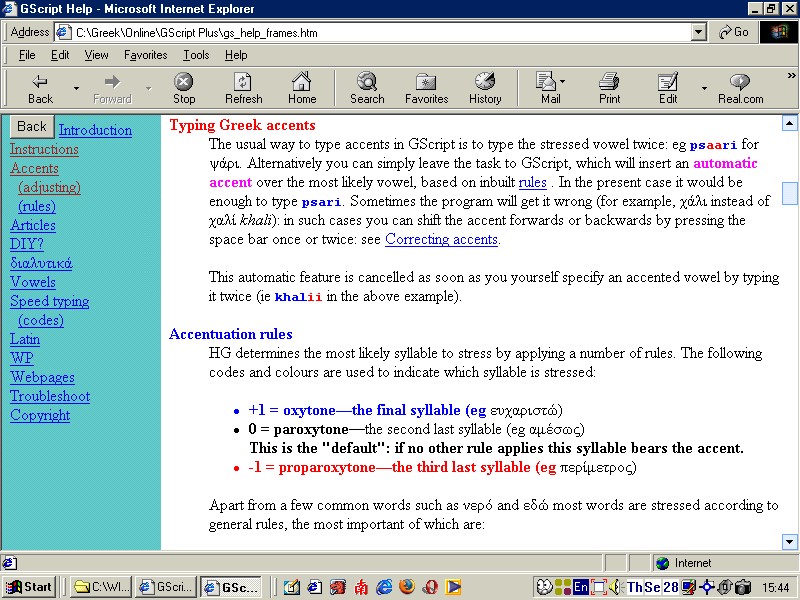Open the Address bar dropdown
The height and width of the screenshot is (600, 800).
[x=699, y=31]
